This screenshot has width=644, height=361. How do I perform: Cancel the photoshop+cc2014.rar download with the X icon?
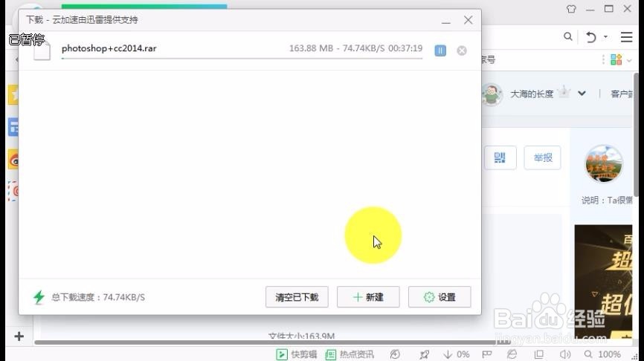point(462,51)
